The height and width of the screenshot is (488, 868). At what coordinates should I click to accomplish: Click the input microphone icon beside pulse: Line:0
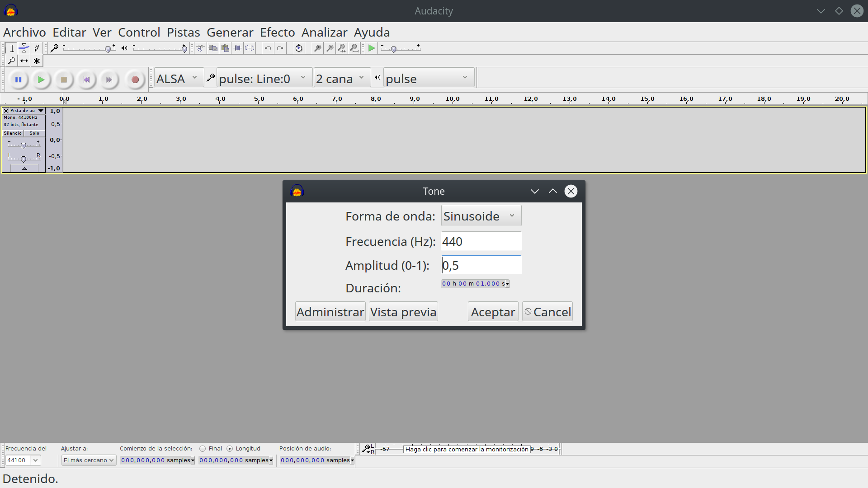point(210,78)
